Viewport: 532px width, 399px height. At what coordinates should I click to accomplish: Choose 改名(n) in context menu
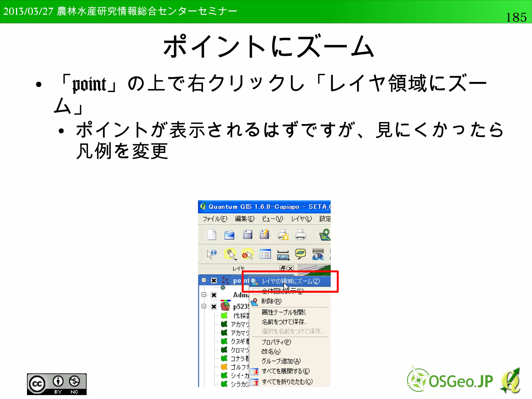(290, 351)
